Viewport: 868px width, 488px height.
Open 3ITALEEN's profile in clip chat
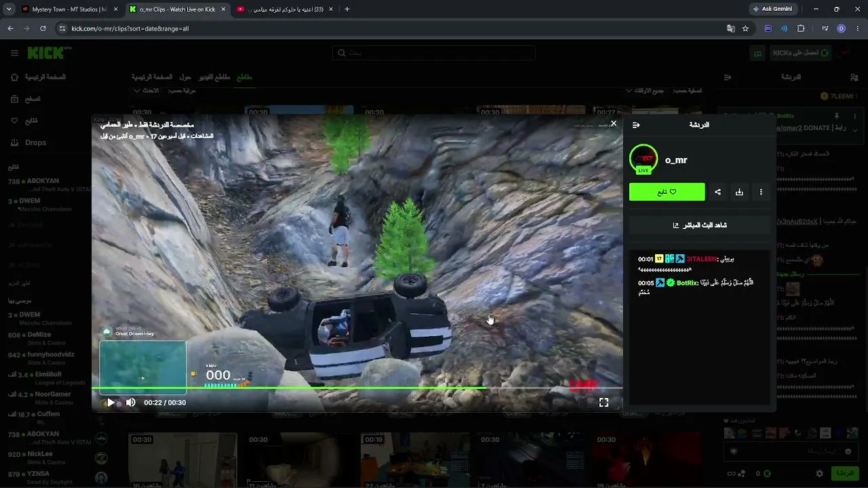(701, 259)
